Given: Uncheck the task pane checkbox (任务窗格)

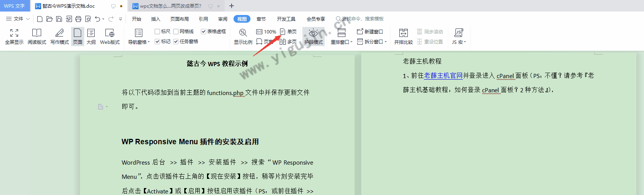Looking at the screenshot, I should tap(186, 42).
